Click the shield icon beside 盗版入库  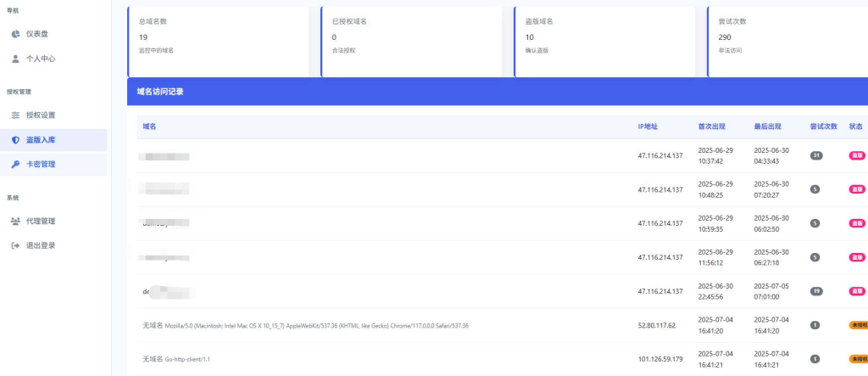tap(15, 140)
